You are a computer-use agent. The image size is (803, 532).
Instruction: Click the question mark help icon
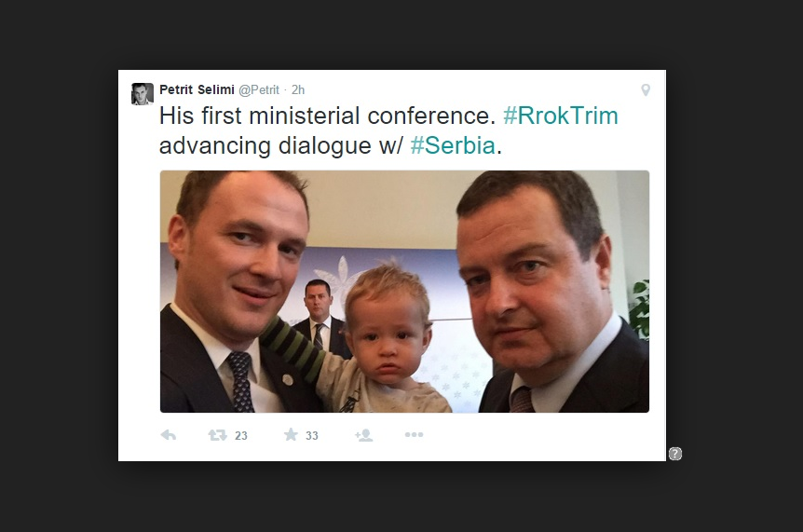(675, 454)
